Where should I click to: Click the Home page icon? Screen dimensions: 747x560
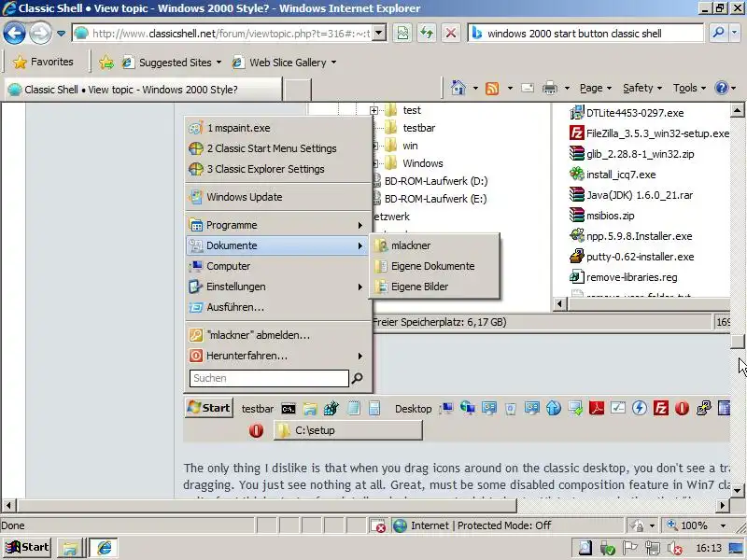[x=458, y=88]
